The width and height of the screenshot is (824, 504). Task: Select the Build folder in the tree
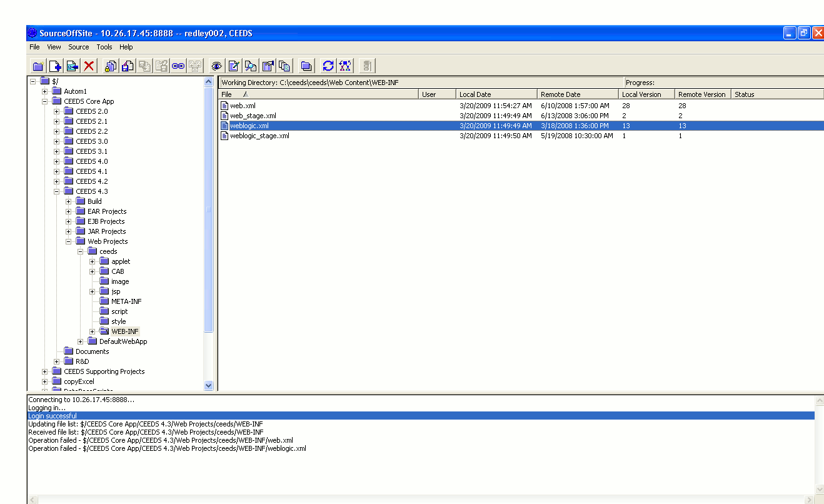(94, 201)
